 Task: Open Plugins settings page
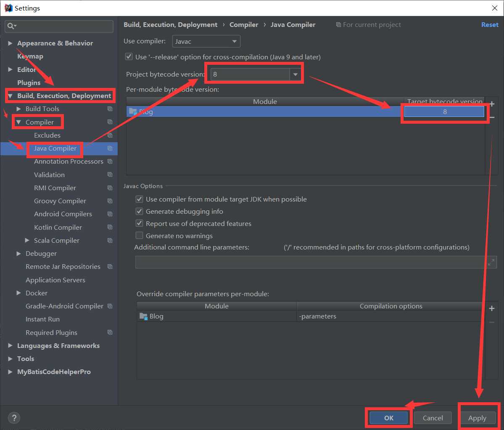tap(29, 82)
